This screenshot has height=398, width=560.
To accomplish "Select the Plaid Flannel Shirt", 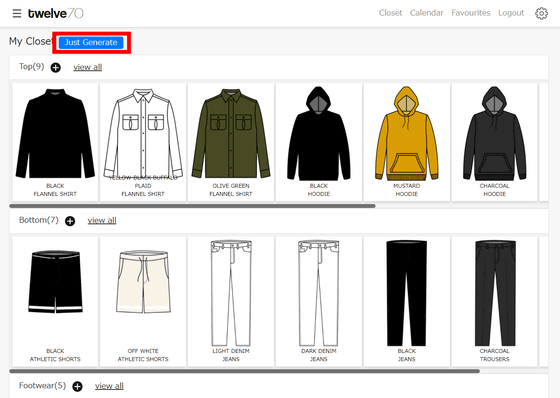I will tap(143, 142).
